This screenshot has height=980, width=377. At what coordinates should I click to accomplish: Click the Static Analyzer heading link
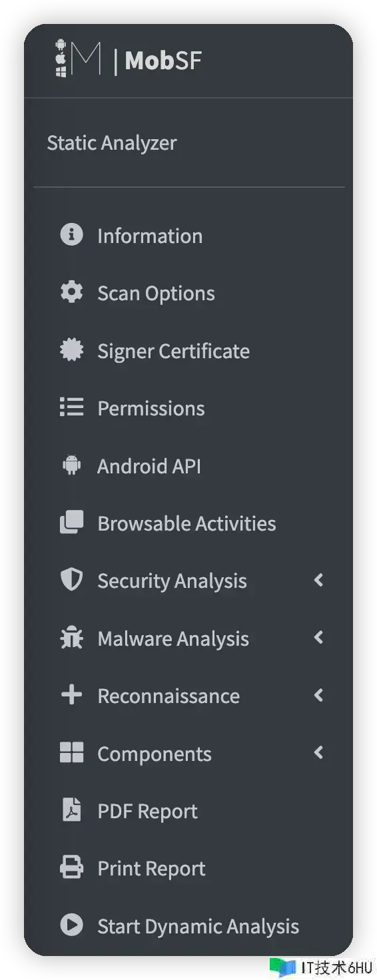112,142
